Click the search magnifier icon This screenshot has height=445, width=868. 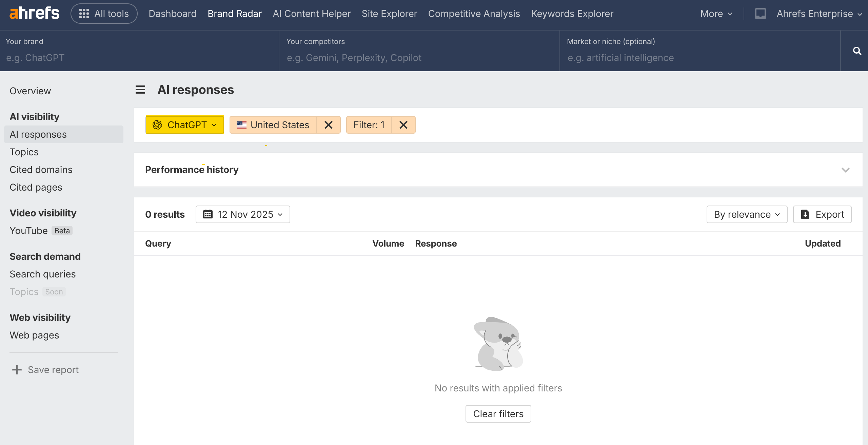[857, 51]
